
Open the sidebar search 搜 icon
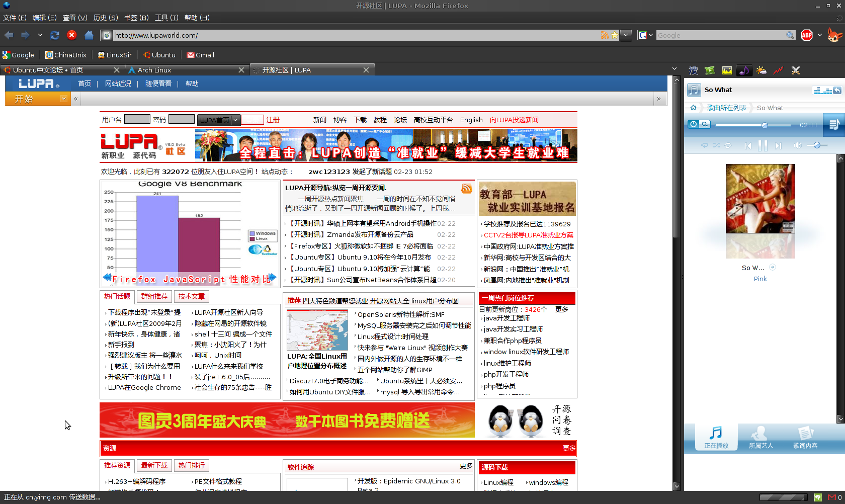pos(693,70)
